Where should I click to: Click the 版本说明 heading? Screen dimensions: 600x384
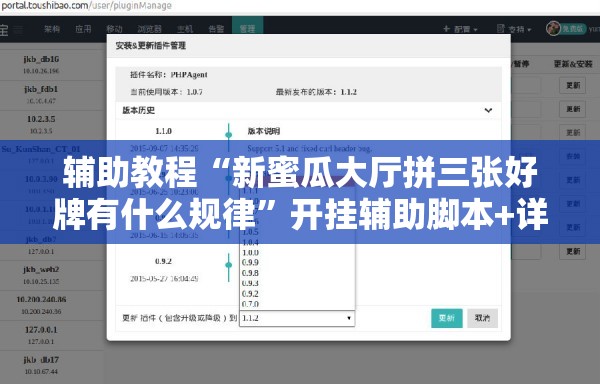[x=264, y=131]
